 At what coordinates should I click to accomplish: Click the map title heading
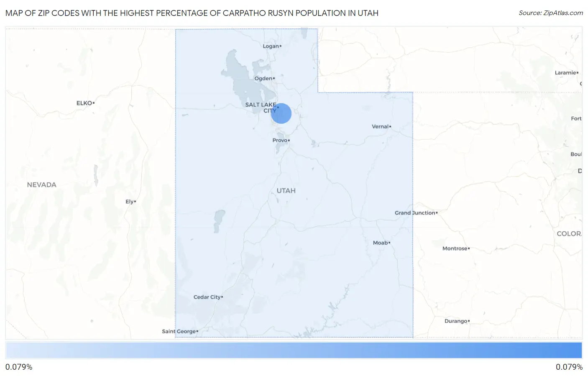[192, 13]
